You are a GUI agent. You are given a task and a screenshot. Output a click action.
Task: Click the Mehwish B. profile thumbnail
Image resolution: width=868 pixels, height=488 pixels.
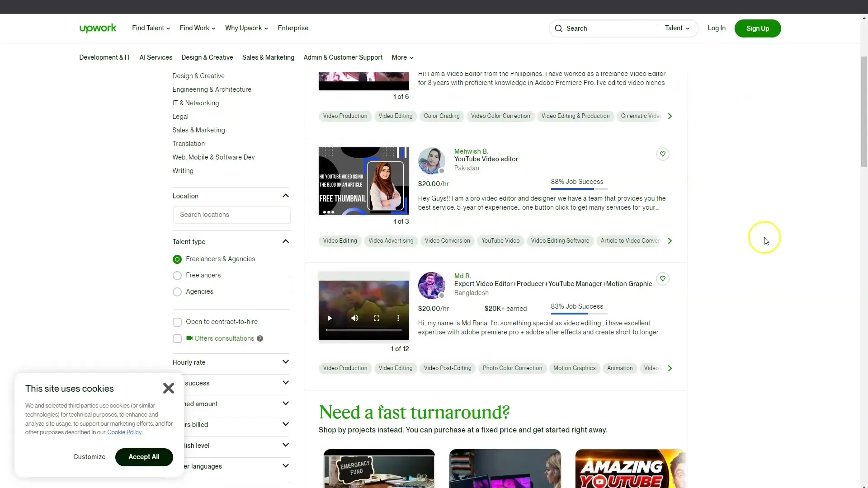pyautogui.click(x=432, y=159)
